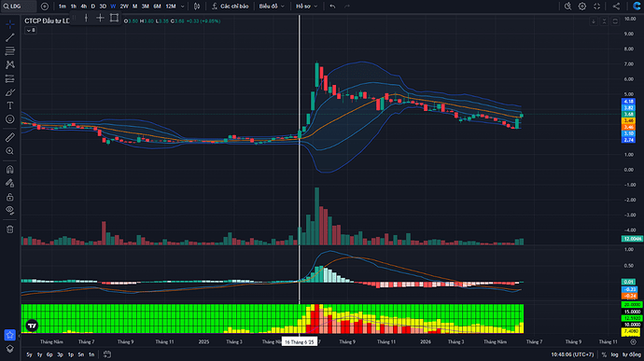The height and width of the screenshot is (361, 644).
Task: Select the 12M timeframe
Action: coord(171,7)
